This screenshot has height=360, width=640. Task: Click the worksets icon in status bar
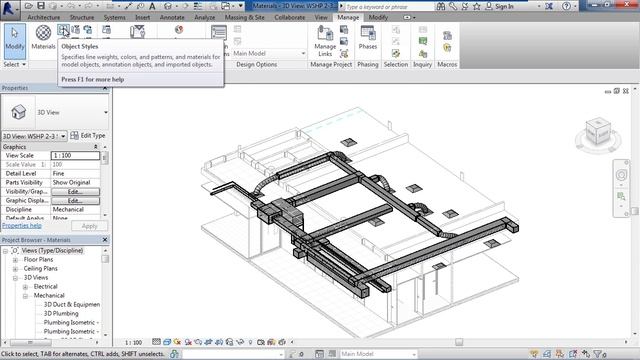pyautogui.click(x=174, y=354)
